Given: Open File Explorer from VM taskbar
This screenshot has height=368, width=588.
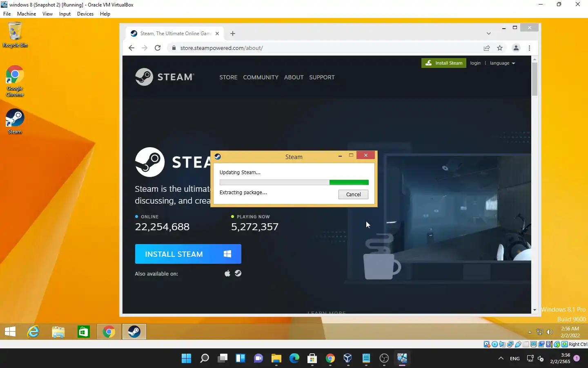Looking at the screenshot, I should (58, 332).
